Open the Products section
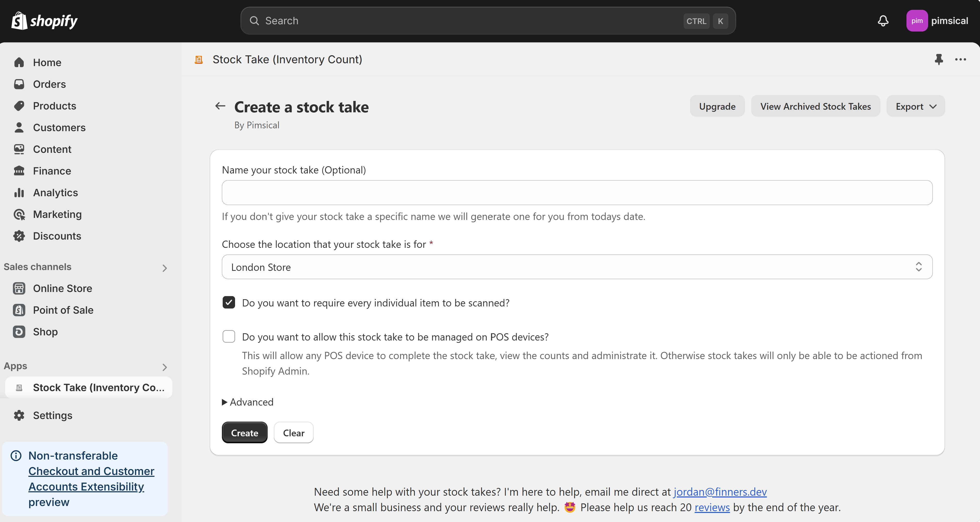The image size is (980, 522). point(54,106)
